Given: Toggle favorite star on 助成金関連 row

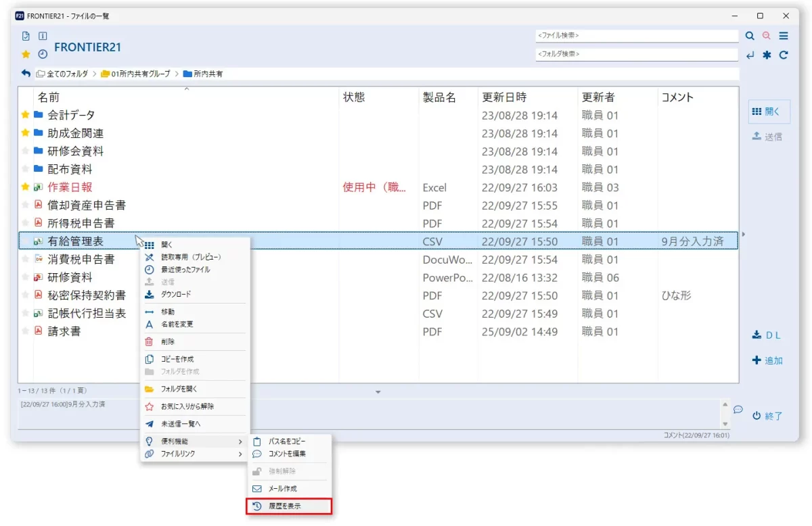Looking at the screenshot, I should [x=26, y=133].
